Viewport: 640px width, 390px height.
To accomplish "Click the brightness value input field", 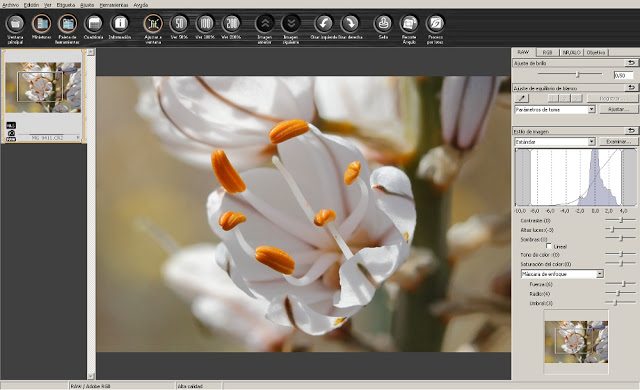I will click(x=623, y=75).
